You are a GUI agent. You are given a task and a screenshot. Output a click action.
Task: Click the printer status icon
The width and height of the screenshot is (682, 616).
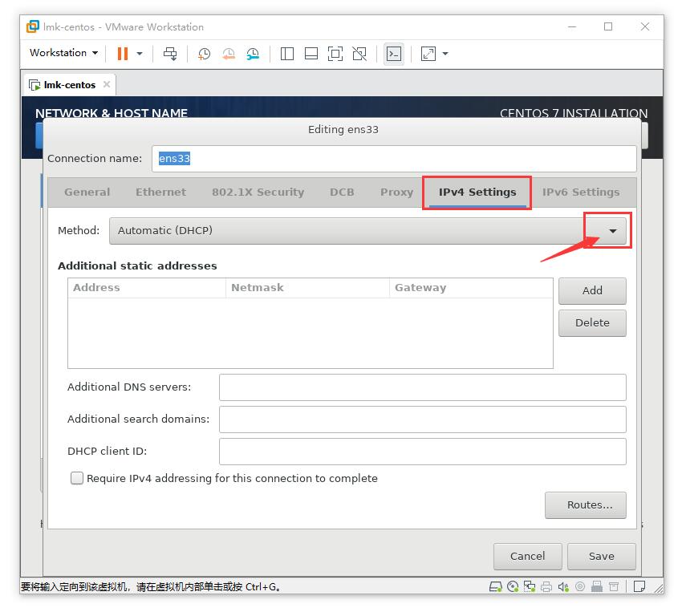[x=546, y=587]
